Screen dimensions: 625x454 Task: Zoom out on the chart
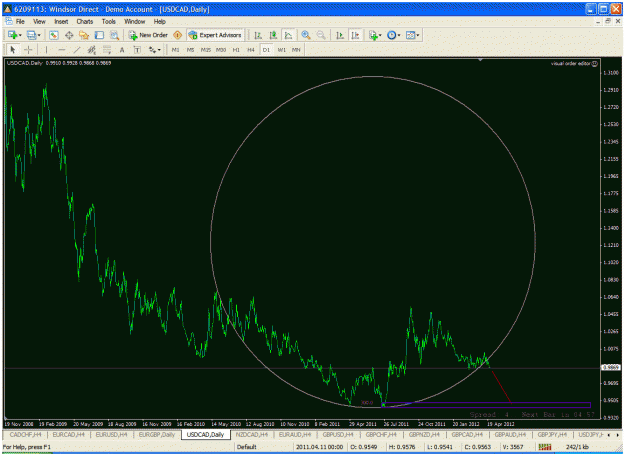click(321, 35)
